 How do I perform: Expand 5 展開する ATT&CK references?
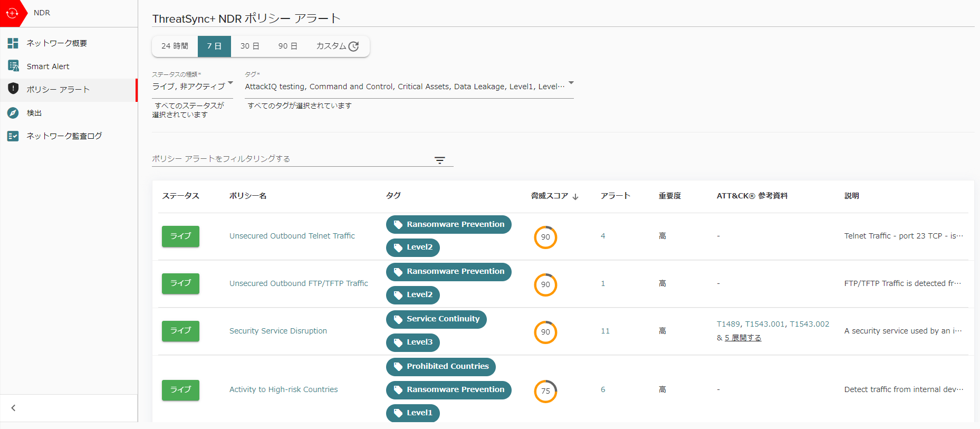(743, 338)
